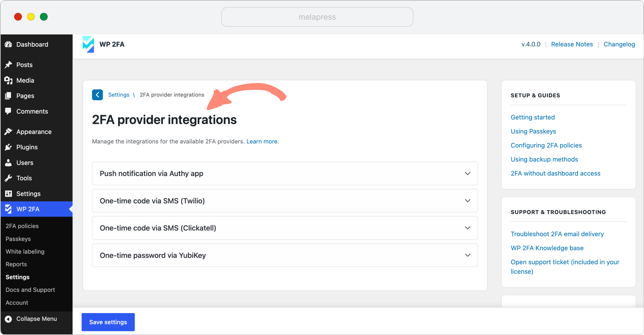Image resolution: width=644 pixels, height=335 pixels.
Task: Click the Pages document icon
Action: (8, 96)
